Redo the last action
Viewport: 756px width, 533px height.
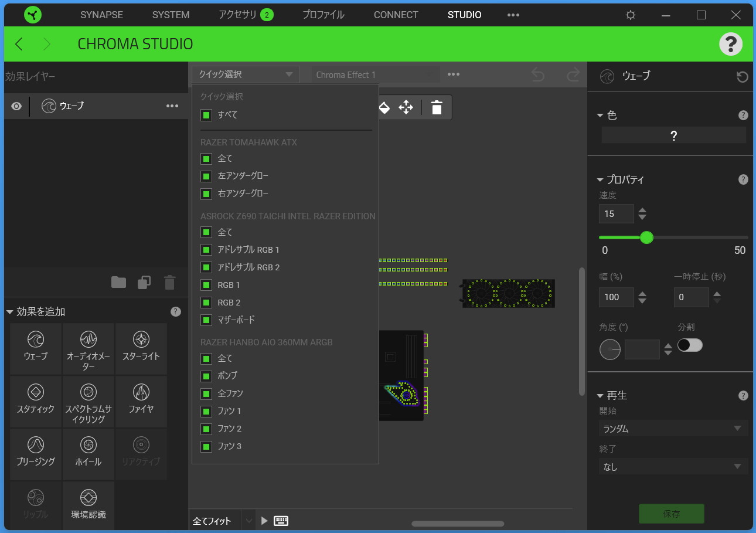coord(573,74)
